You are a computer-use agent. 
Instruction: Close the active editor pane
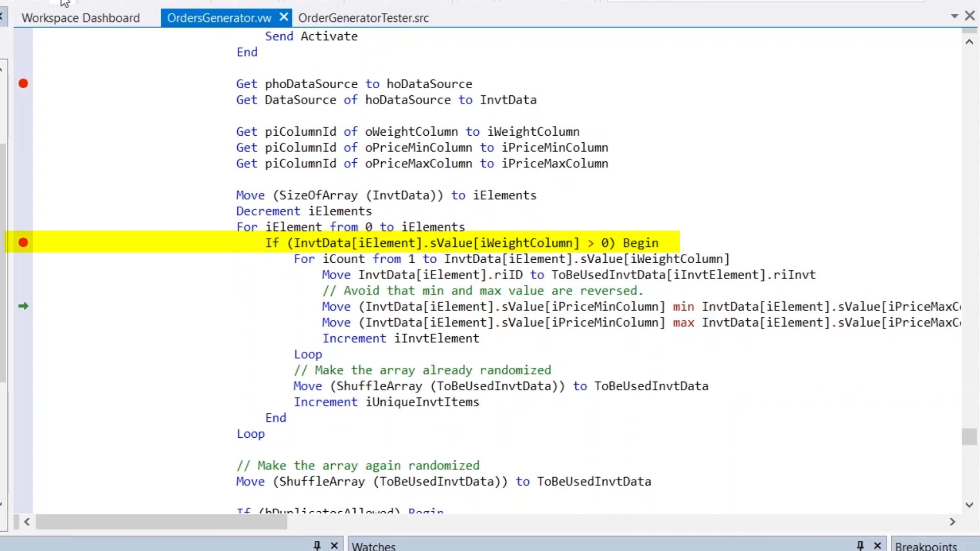point(970,16)
